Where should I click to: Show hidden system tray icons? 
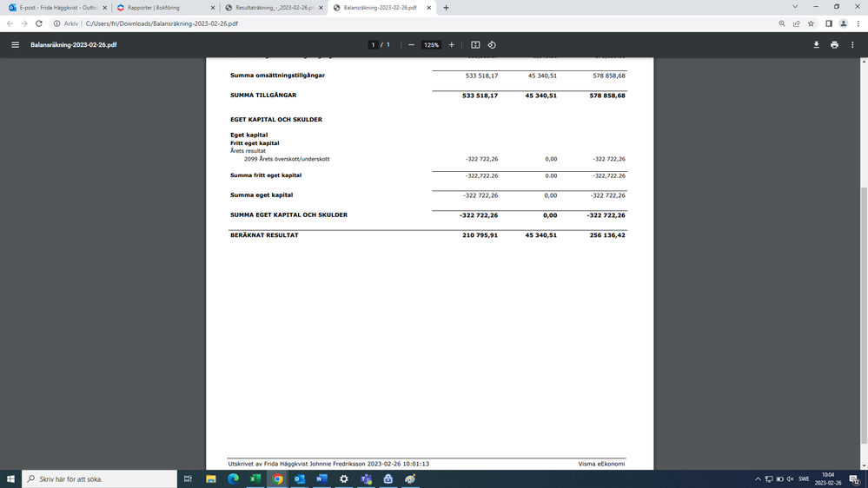(x=758, y=479)
